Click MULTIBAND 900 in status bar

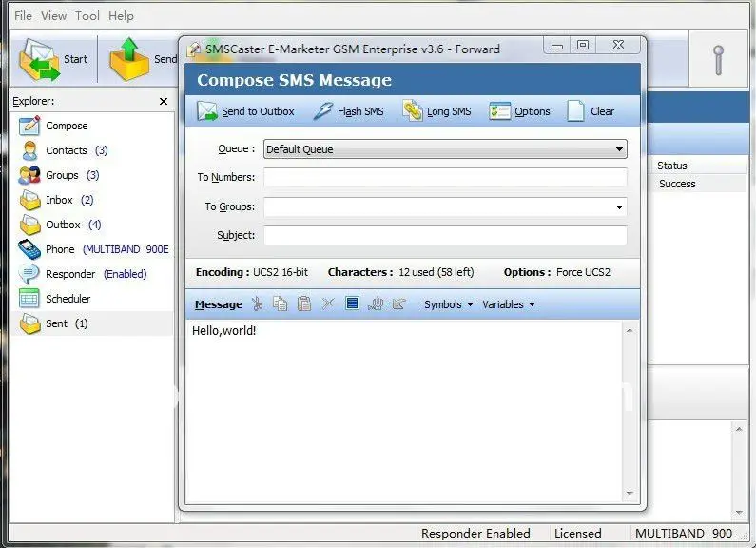(684, 533)
